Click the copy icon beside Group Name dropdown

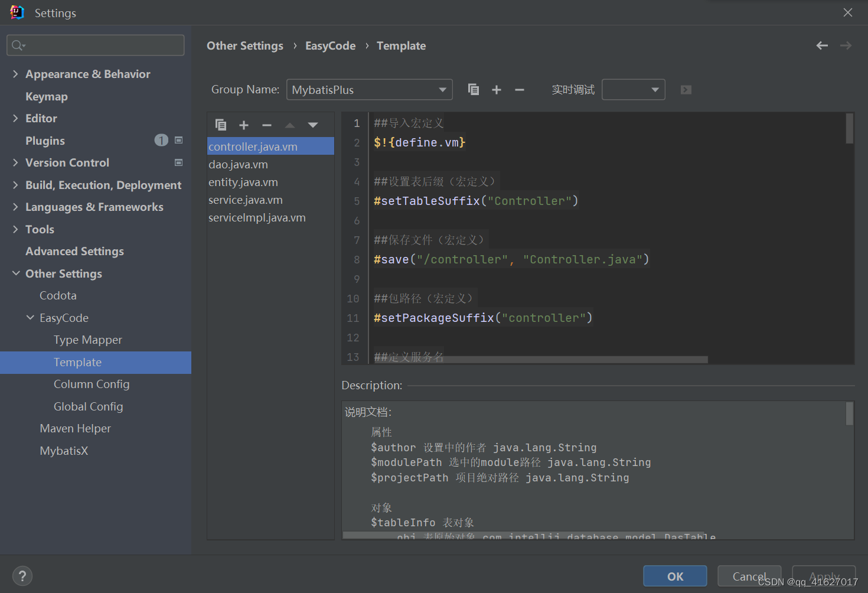[473, 89]
